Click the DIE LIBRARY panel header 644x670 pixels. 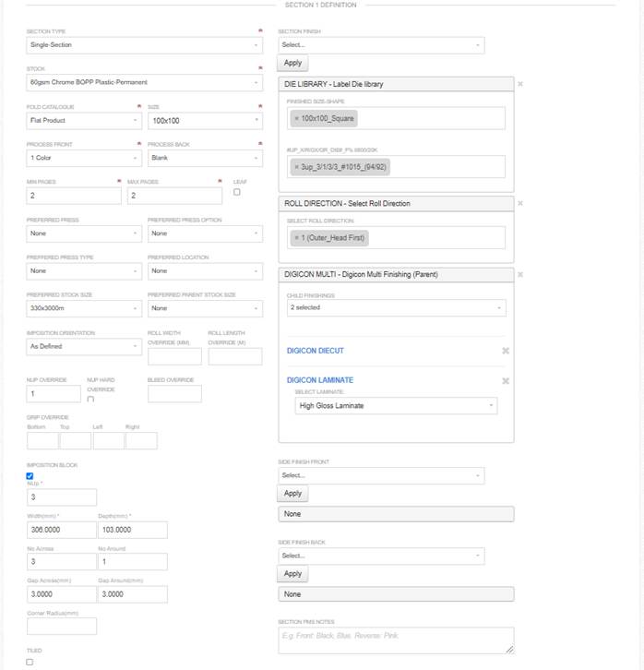[x=396, y=84]
